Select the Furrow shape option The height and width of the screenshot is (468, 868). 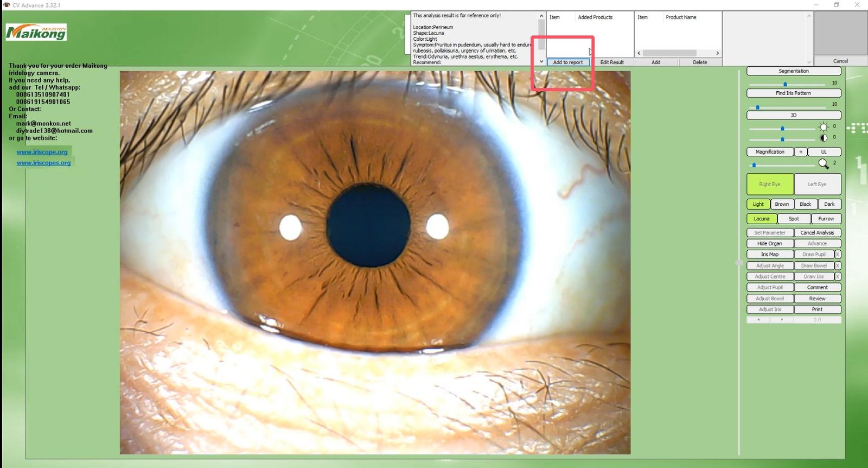pyautogui.click(x=826, y=219)
